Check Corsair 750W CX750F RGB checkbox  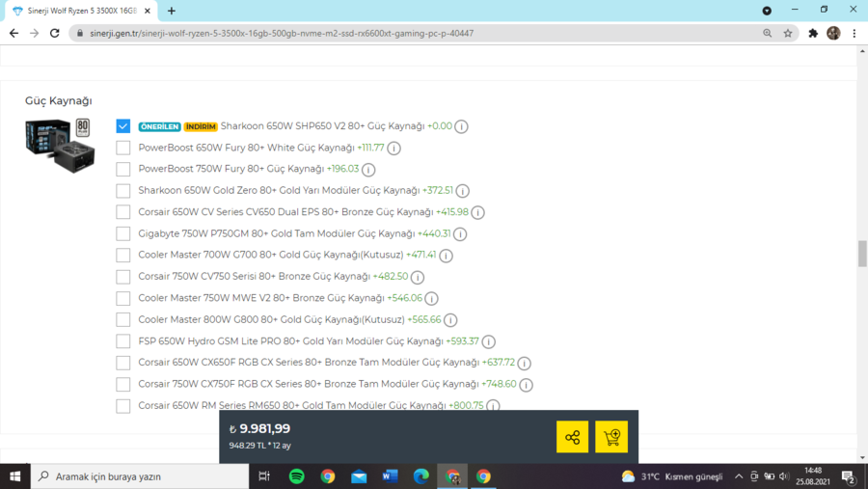[122, 384]
